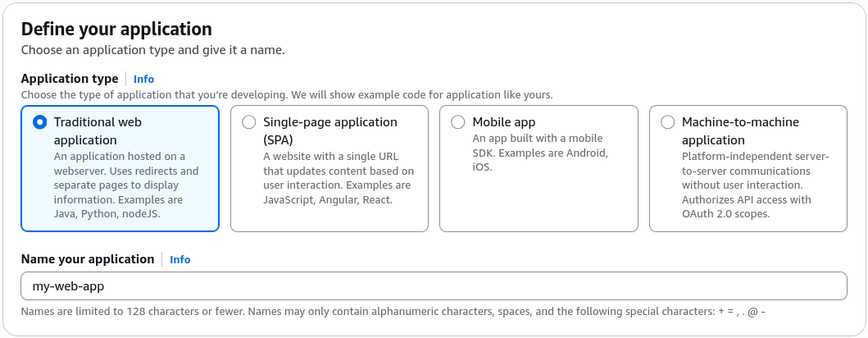Click the 'Single-page application (SPA)' card title

pos(330,130)
